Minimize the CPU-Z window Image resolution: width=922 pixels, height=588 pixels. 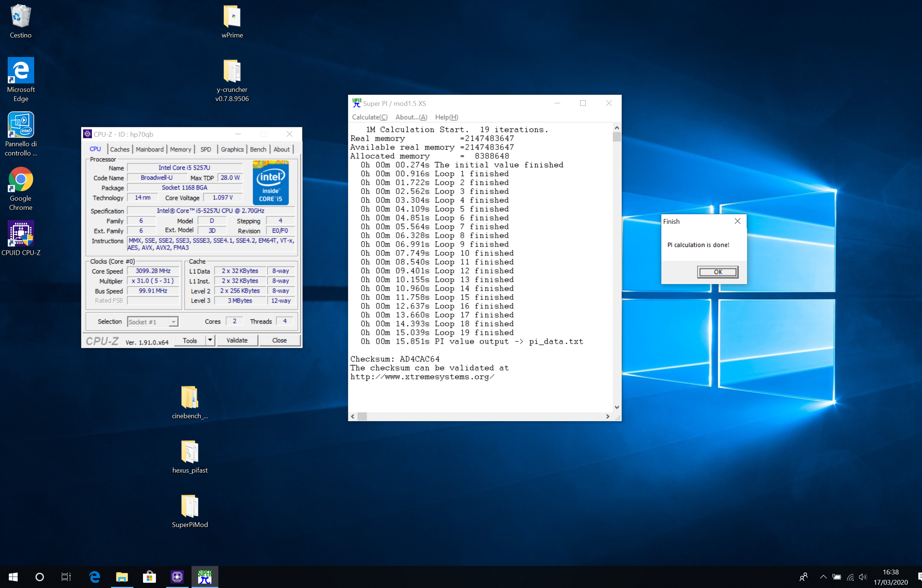(x=238, y=134)
